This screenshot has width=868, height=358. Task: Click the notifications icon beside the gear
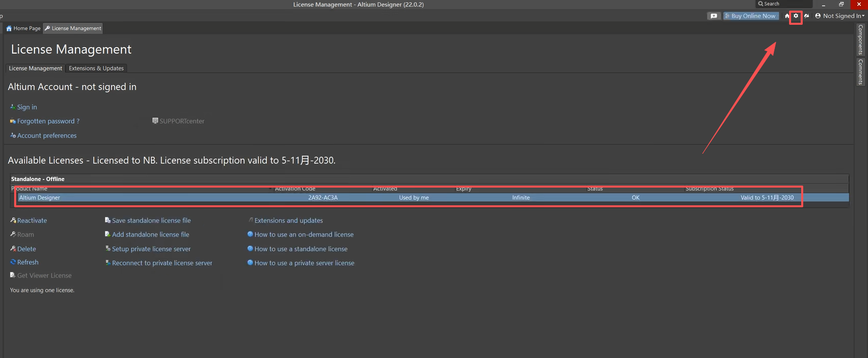point(807,16)
